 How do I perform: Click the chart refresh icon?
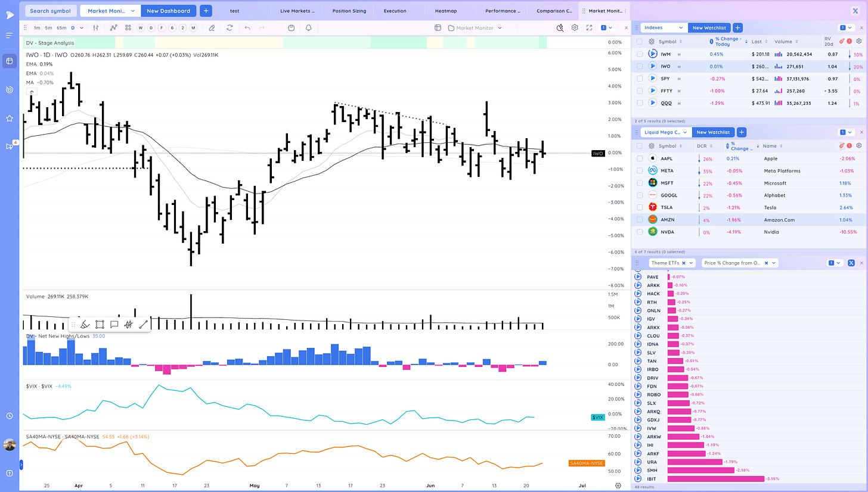click(x=230, y=27)
